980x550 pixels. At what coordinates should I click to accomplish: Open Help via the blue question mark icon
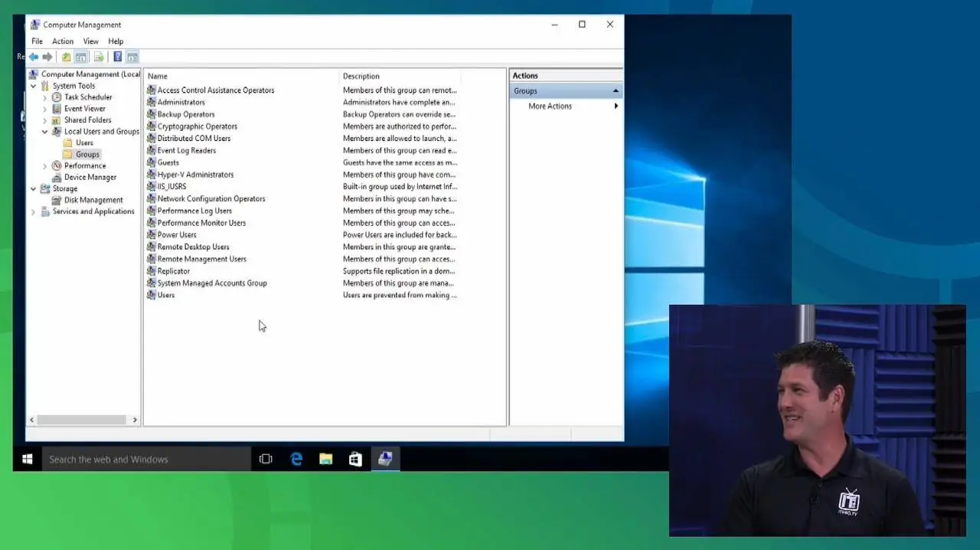117,57
